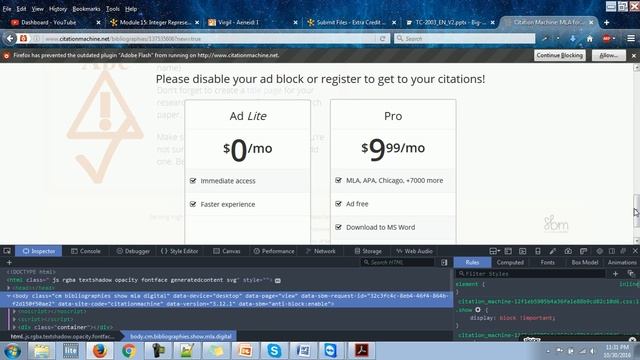Click the developer wrench icon in toolbar
The height and width of the screenshot is (360, 640).
(545, 38)
